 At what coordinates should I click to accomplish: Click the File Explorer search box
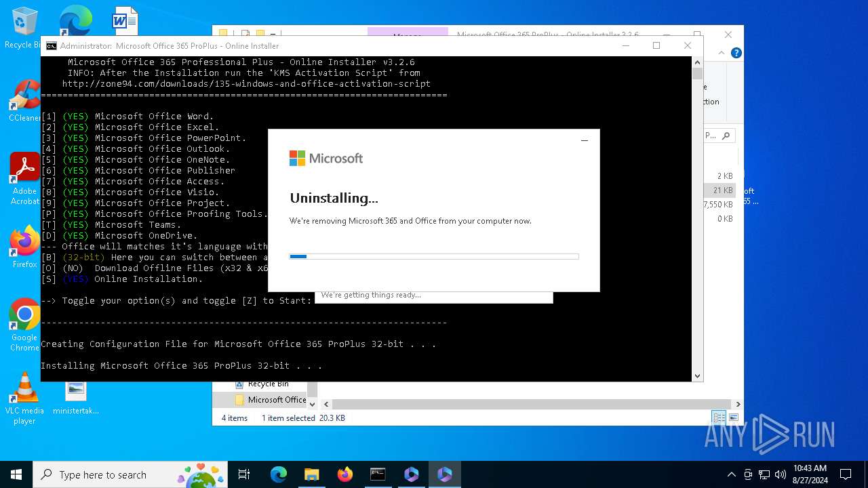tap(719, 136)
